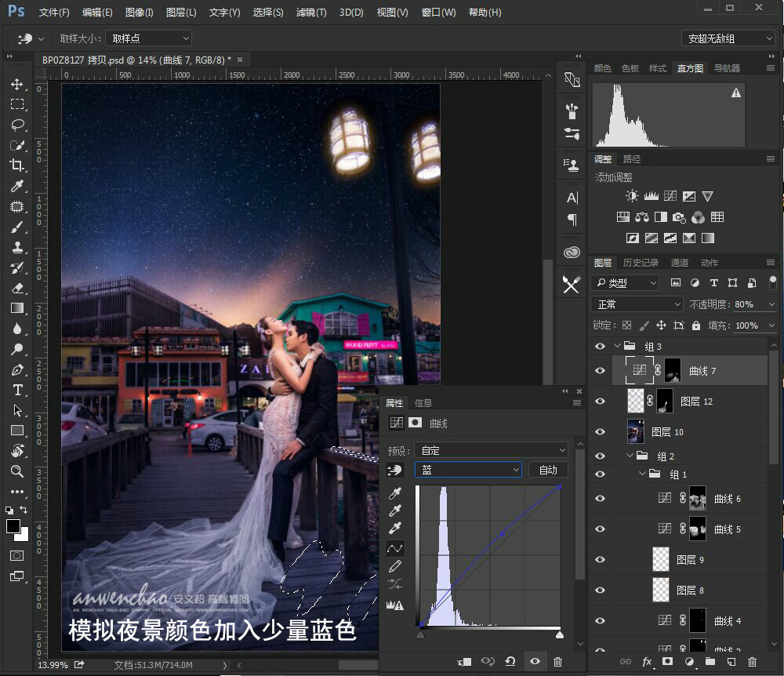Open the 图像(I) menu
Screen dimensions: 784x676
139,13
